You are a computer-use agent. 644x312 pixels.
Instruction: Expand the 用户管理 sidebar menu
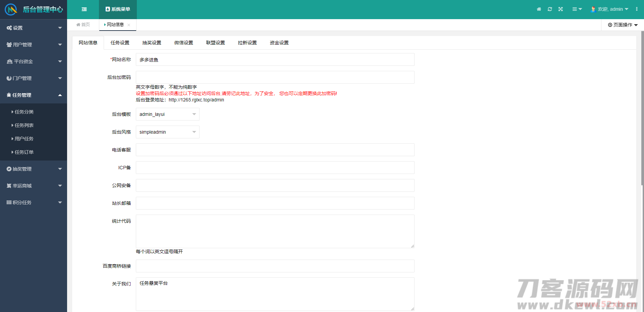coord(34,45)
